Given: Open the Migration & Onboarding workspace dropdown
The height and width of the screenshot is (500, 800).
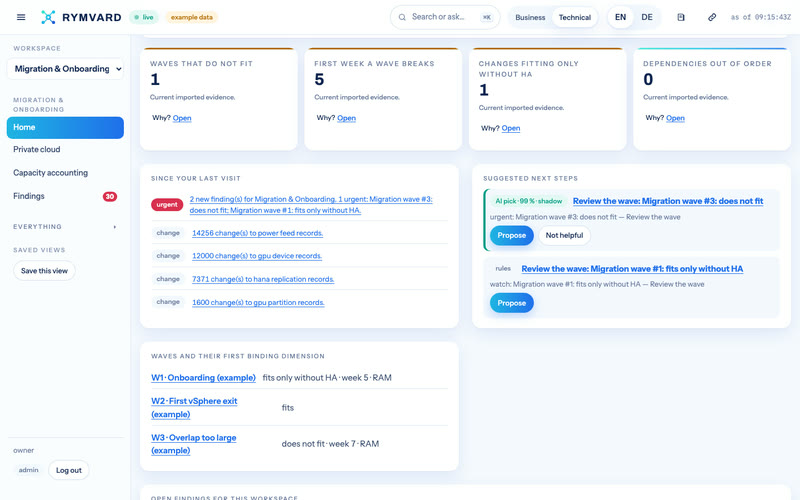Looking at the screenshot, I should [x=65, y=69].
